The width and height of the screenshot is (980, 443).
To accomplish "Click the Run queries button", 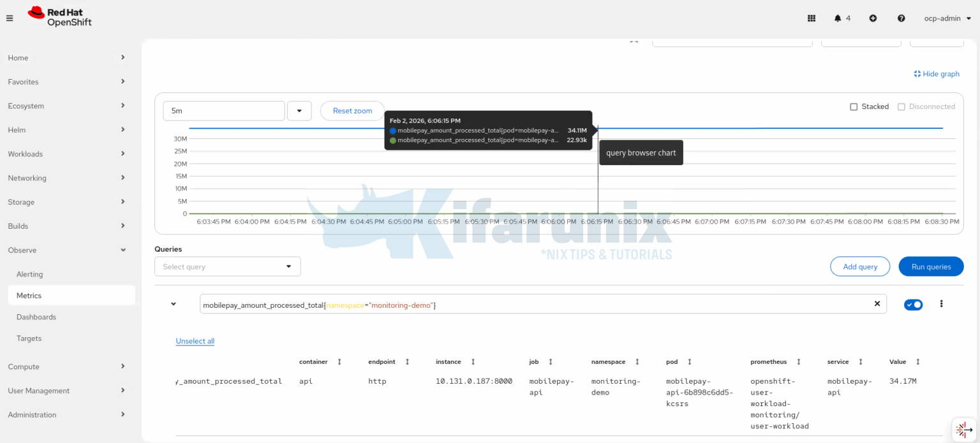I will click(x=931, y=266).
